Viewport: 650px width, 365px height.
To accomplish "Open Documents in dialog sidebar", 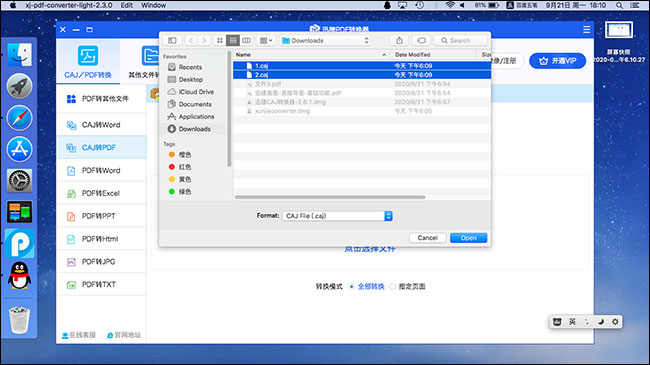I will tap(195, 104).
